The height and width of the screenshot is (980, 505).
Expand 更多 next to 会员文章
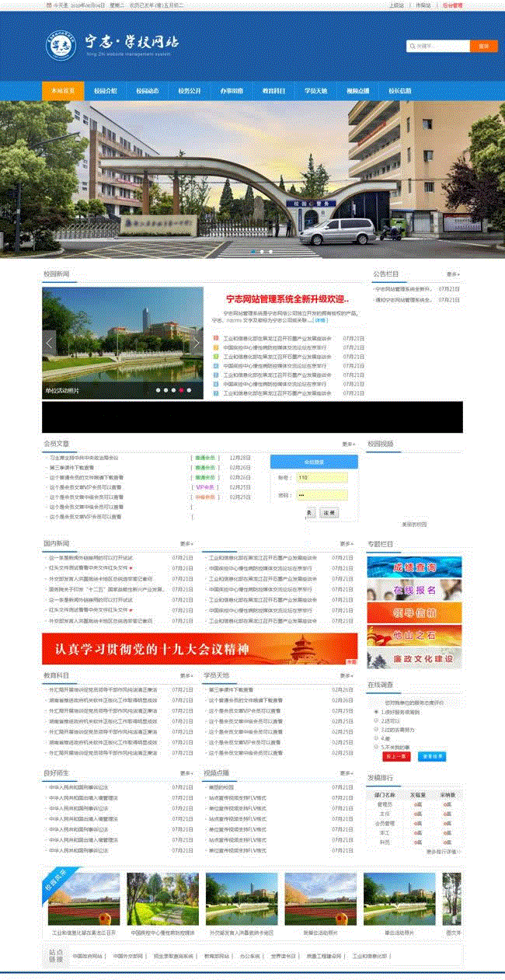[348, 445]
